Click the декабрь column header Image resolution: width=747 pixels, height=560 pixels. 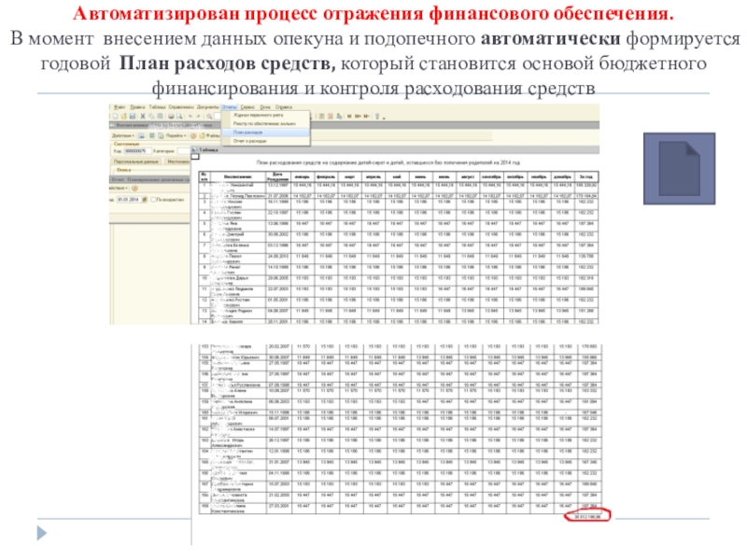click(x=563, y=176)
